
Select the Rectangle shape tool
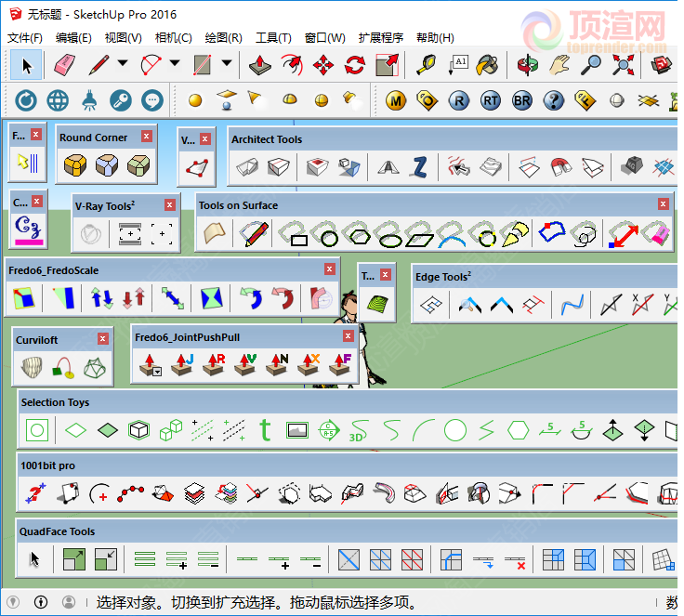[203, 65]
